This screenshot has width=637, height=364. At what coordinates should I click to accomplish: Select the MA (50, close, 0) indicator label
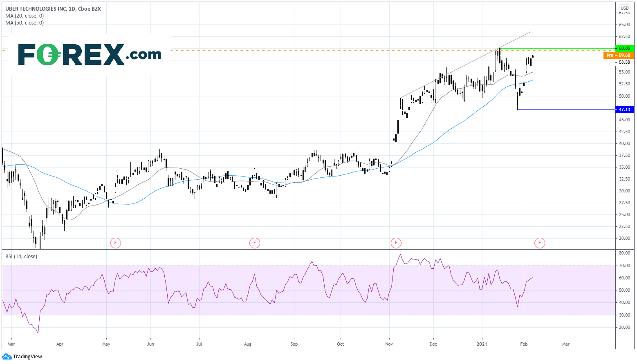tap(25, 23)
